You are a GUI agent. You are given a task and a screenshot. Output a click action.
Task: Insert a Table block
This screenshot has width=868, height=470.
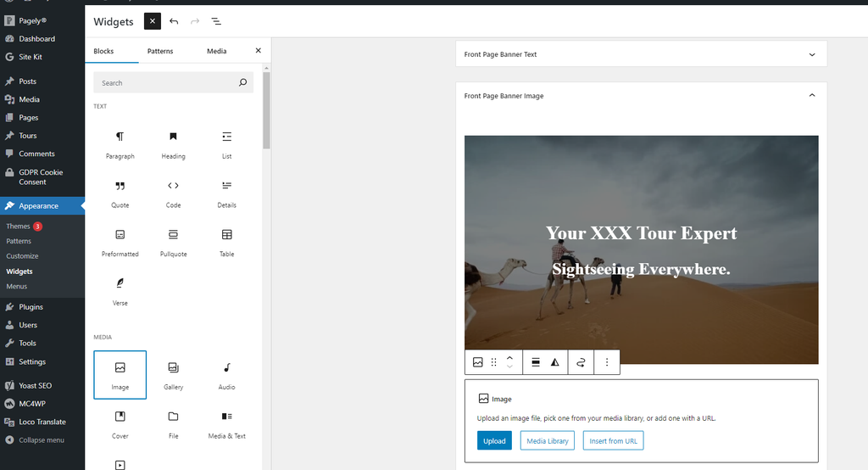pyautogui.click(x=227, y=242)
